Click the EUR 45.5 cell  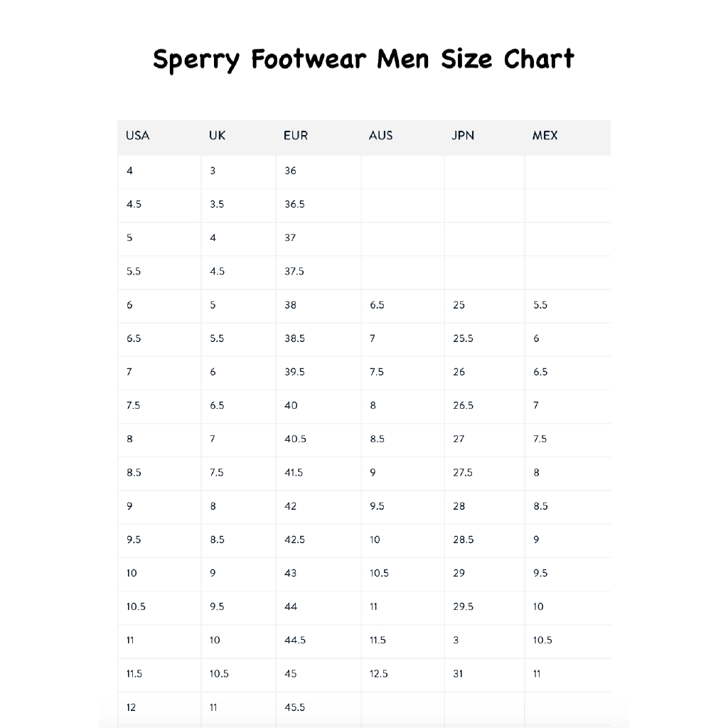[x=294, y=707]
